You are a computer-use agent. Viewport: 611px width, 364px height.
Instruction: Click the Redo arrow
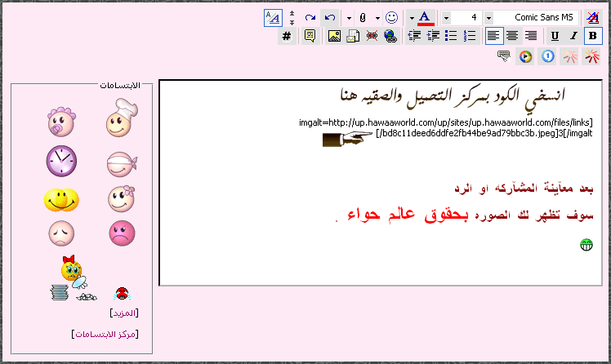click(310, 17)
